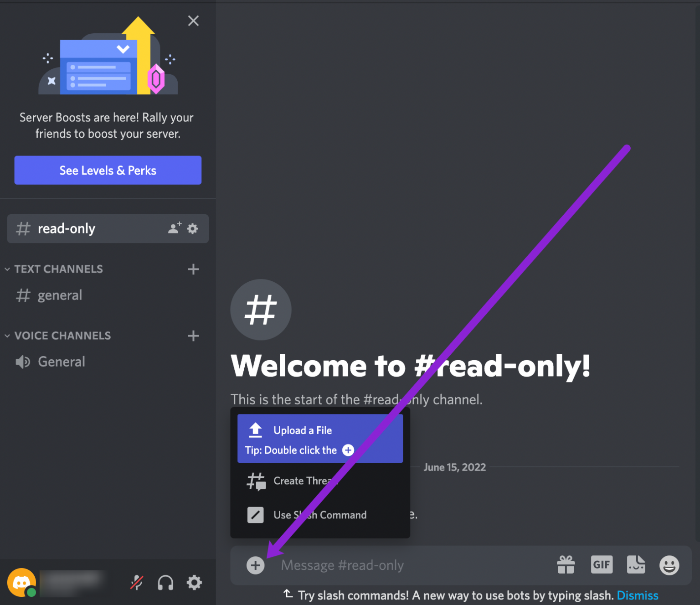
Task: Click the plus icon to attach a file
Action: (256, 565)
